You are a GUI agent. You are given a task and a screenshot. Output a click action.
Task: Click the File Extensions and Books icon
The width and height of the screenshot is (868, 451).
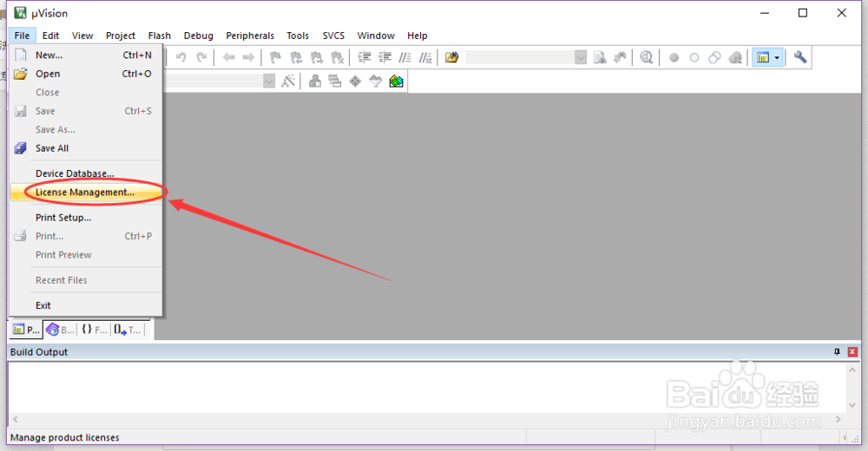[314, 82]
